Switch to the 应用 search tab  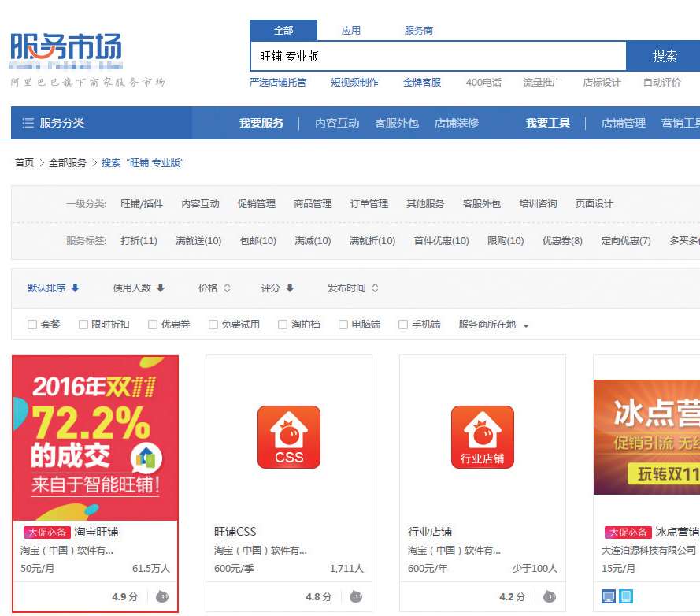(x=351, y=31)
